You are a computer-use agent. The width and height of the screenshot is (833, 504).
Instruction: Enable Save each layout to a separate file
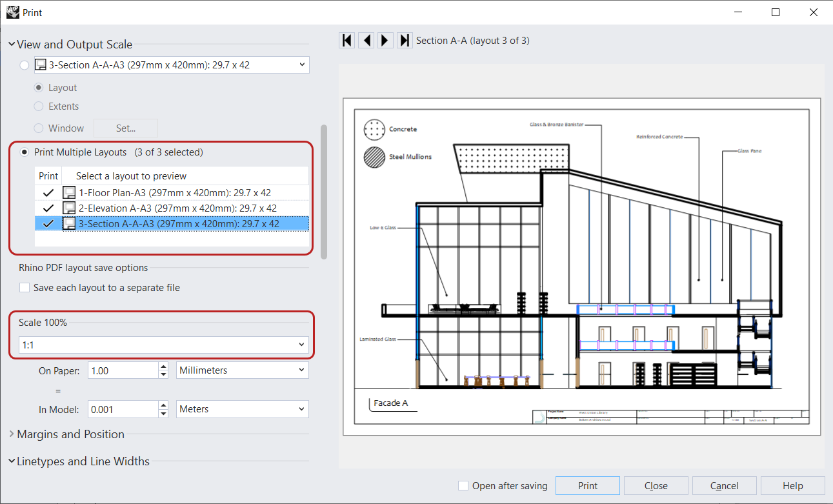tap(25, 287)
